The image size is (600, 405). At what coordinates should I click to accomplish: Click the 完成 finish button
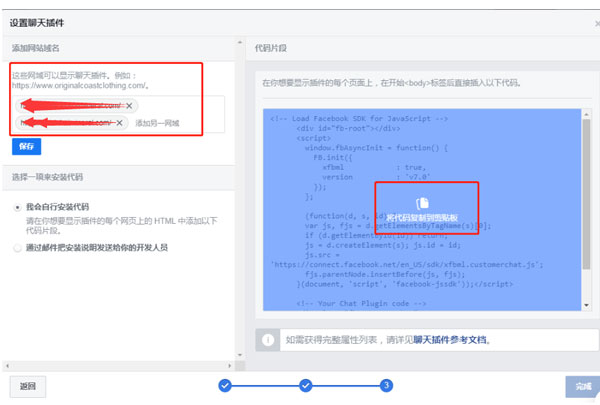[x=577, y=385]
